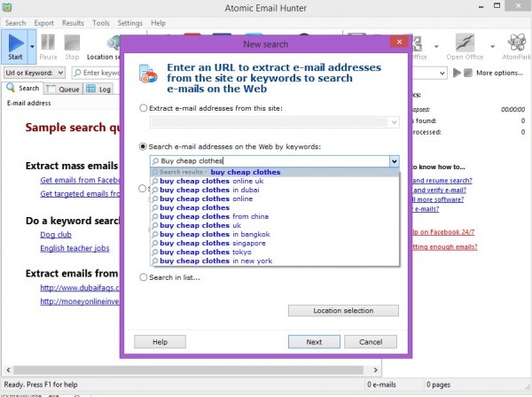The height and width of the screenshot is (397, 532).
Task: Open the help on Facebook 24/7 link
Action: [x=443, y=232]
